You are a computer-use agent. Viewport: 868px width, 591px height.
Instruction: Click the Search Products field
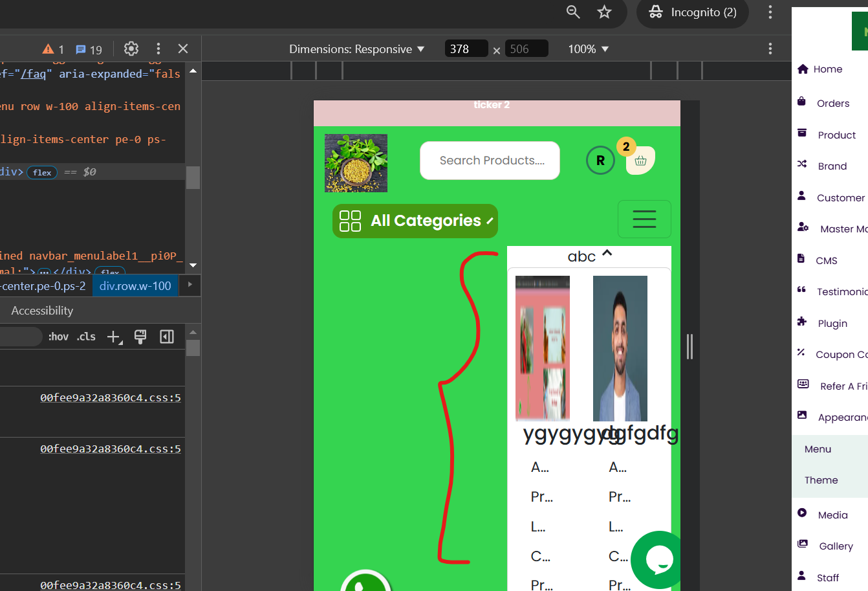(x=490, y=161)
